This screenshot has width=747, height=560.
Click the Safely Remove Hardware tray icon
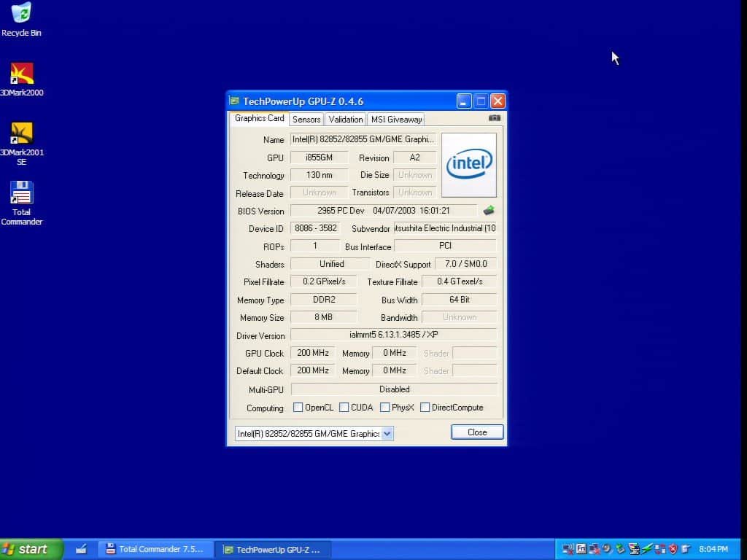point(620,548)
